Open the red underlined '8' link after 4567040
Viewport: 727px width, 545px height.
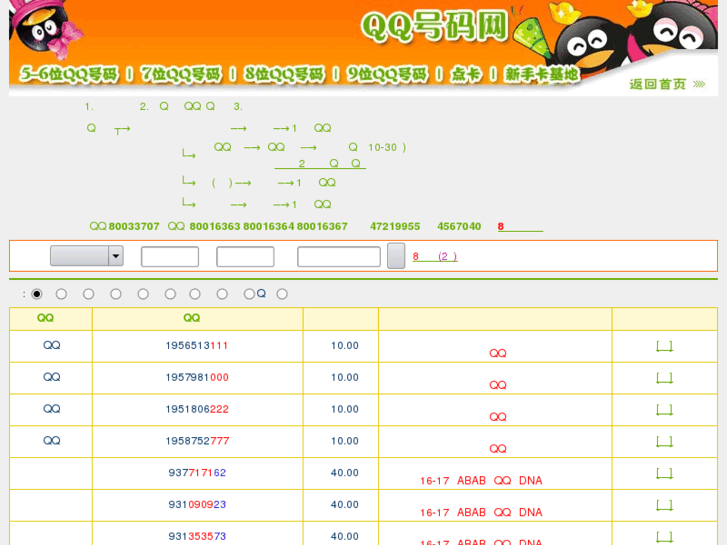coord(520,226)
